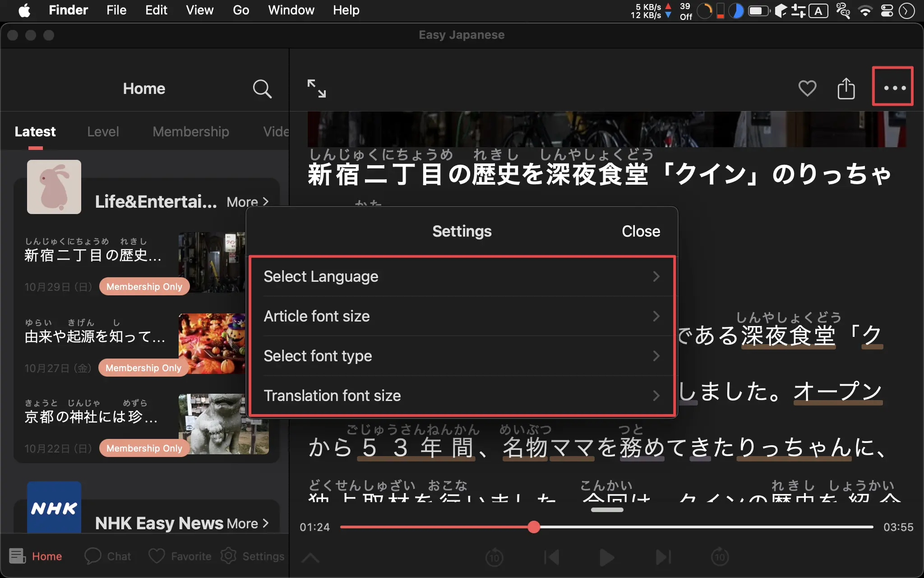Open Chat in the bottom navigation

[108, 556]
